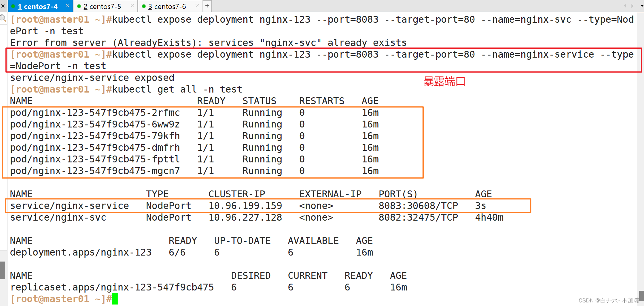Click the 6/6 ready value of the deployment

coord(177,252)
